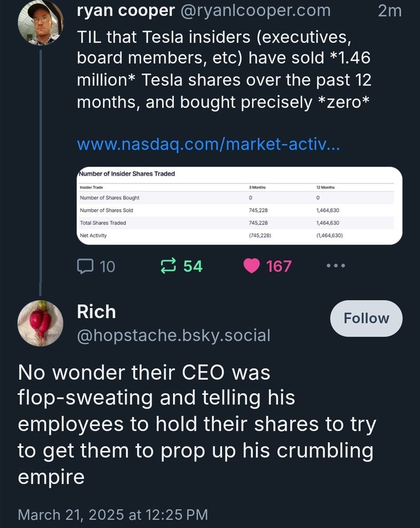Tap the reply speech bubble icon

click(x=85, y=266)
